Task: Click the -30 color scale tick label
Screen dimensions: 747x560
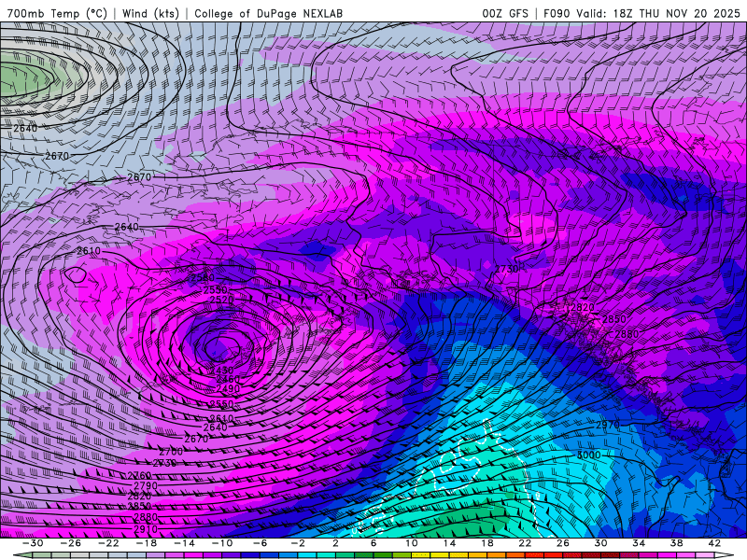Action: tap(33, 543)
